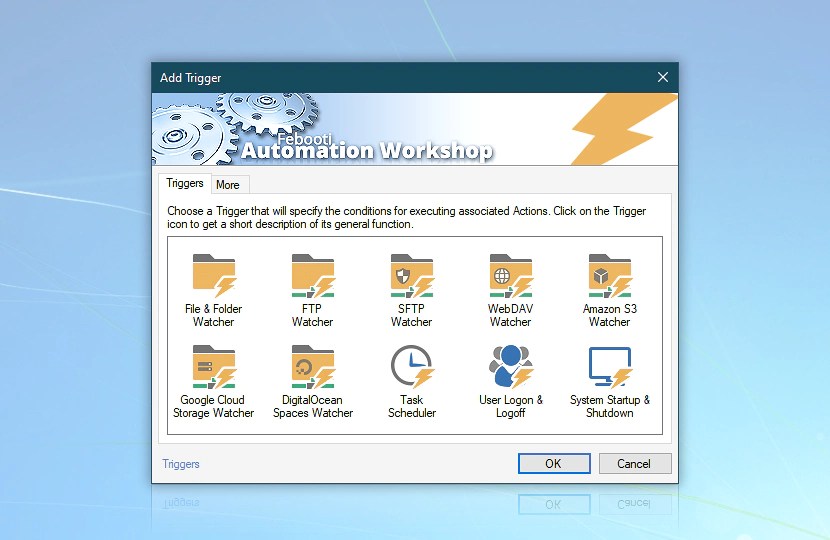Select the User Logon & Logoff icon
The width and height of the screenshot is (830, 540).
tap(511, 366)
